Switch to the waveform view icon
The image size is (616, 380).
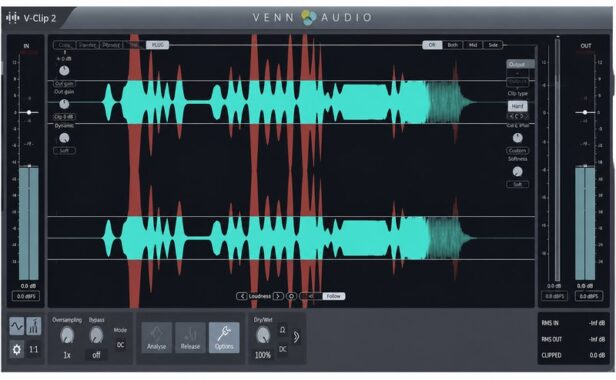pyautogui.click(x=16, y=326)
